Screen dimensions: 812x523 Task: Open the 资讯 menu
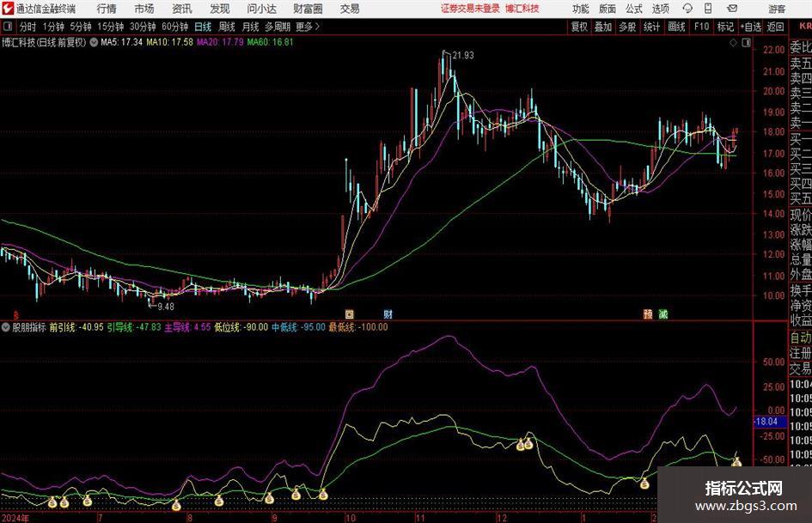pyautogui.click(x=182, y=9)
